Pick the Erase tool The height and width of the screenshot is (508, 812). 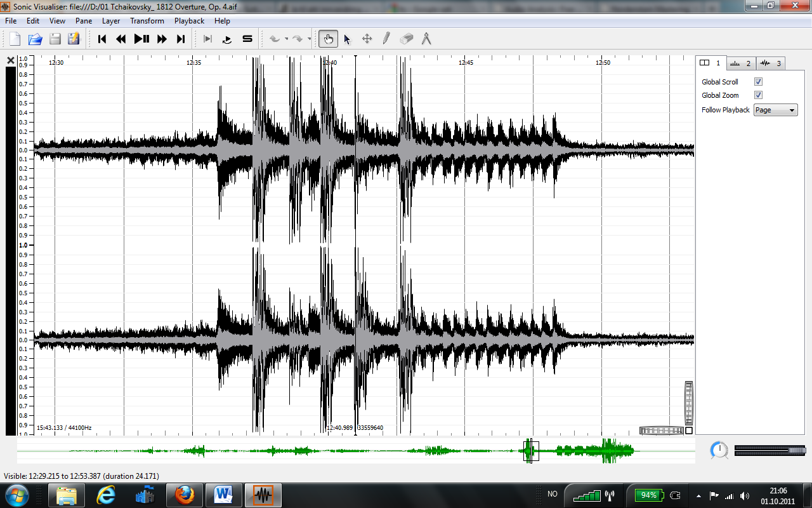407,39
